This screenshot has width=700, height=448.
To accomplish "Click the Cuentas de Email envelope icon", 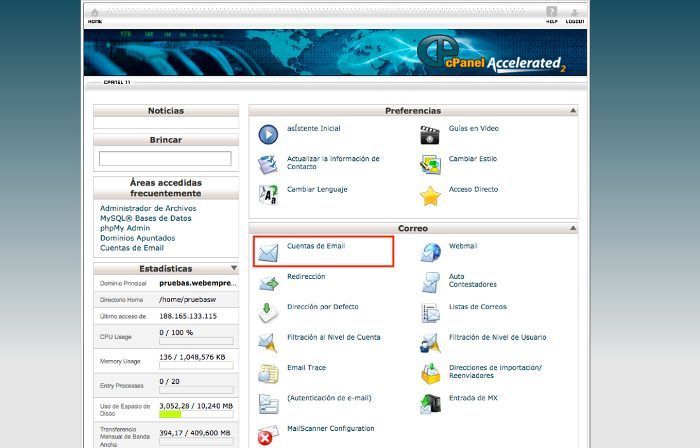I will tap(268, 252).
